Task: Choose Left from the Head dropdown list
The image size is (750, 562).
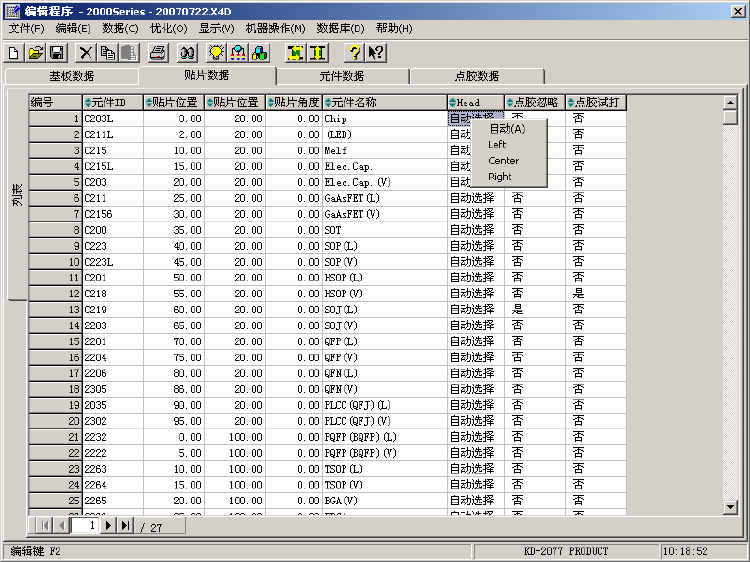Action: [497, 144]
